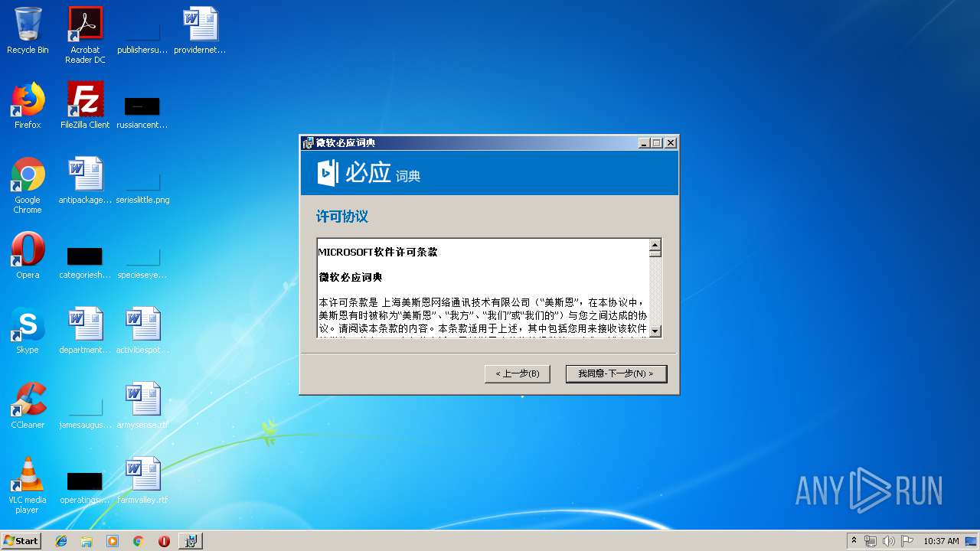This screenshot has height=551, width=980.
Task: Click the 微软必应词典 line in the license
Action: point(351,277)
